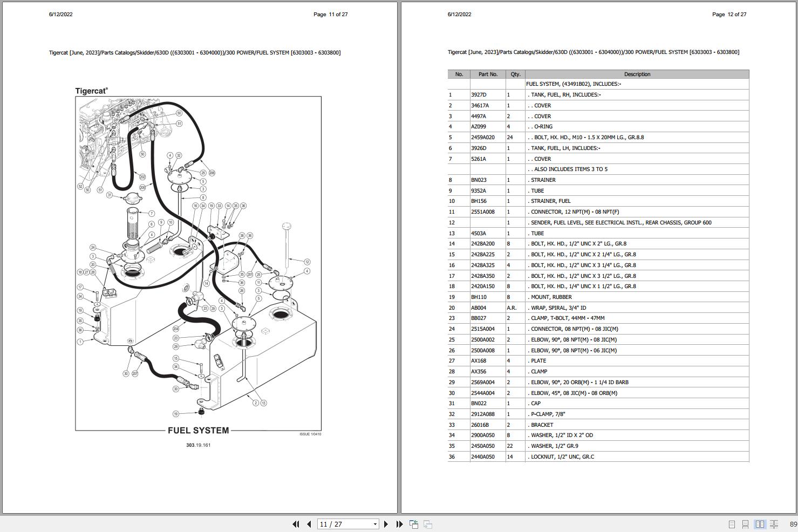Click the page number field showing 11 / 27
This screenshot has width=798, height=532.
(345, 524)
